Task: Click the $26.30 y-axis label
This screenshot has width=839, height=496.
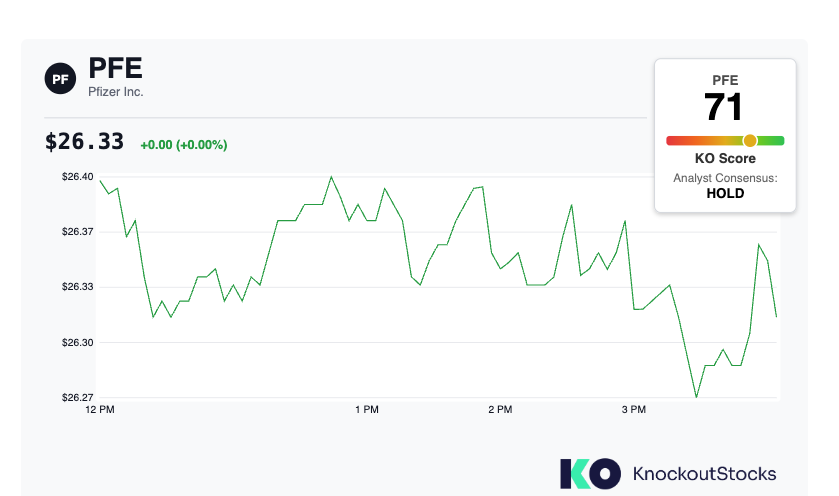Action: pos(78,342)
